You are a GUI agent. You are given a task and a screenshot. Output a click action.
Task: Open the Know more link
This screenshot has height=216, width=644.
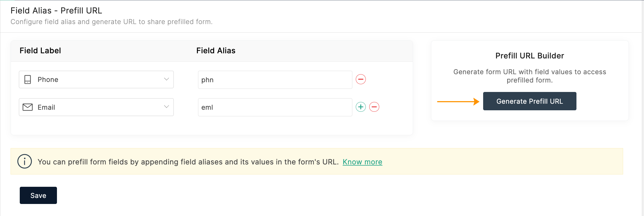[362, 162]
